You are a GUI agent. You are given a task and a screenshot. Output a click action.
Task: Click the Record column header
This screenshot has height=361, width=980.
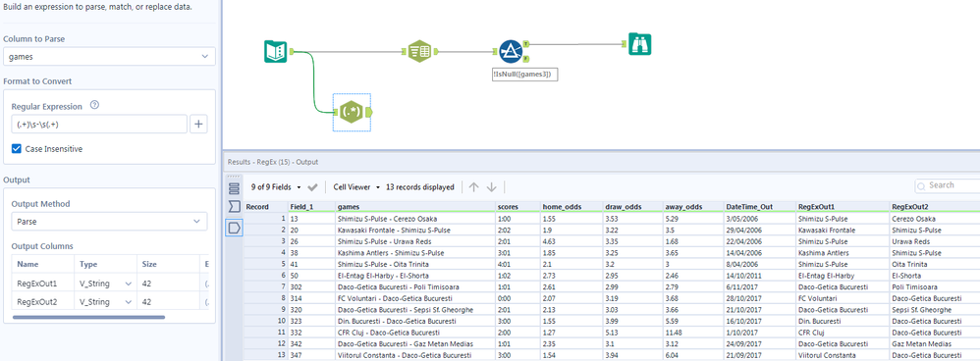265,207
